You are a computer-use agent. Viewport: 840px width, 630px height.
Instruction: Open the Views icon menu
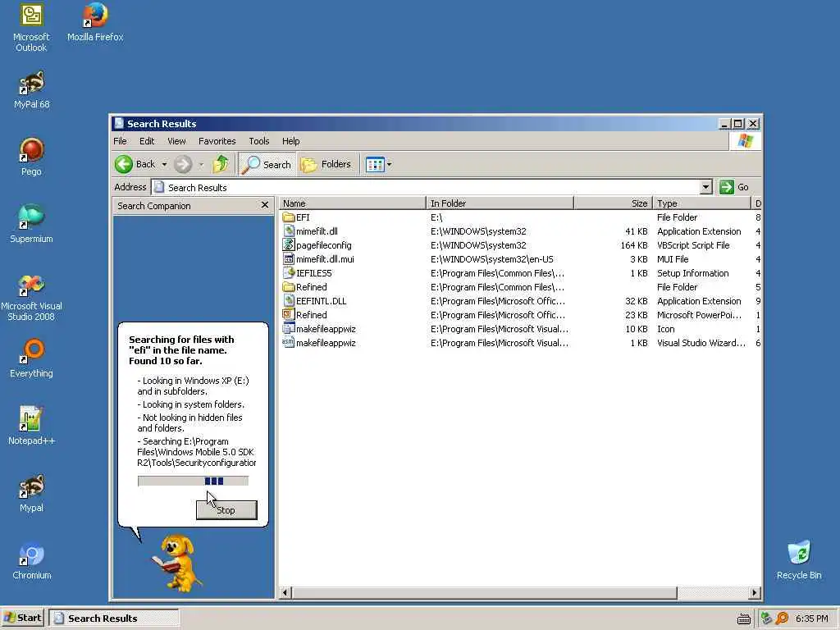[375, 164]
